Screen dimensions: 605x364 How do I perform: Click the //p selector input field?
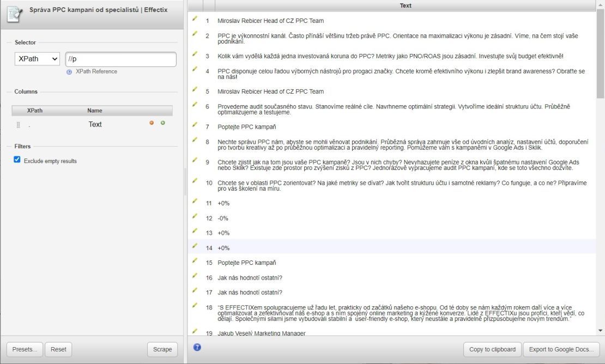pos(121,59)
